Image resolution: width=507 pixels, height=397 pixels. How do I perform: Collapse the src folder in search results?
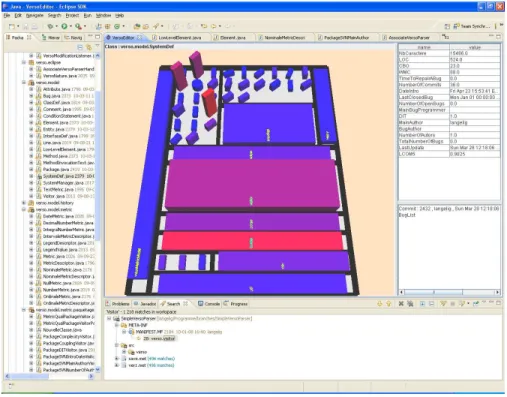117,345
